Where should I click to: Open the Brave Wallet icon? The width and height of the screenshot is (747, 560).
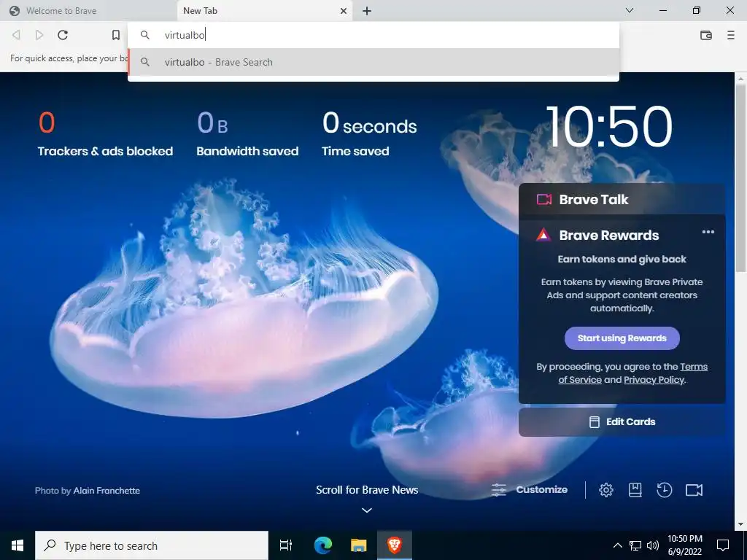point(706,35)
